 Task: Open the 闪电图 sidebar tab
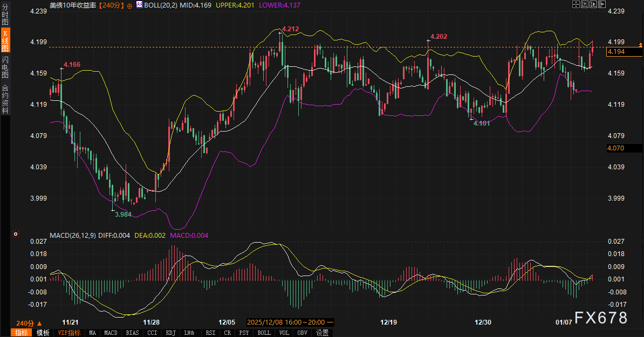click(5, 67)
